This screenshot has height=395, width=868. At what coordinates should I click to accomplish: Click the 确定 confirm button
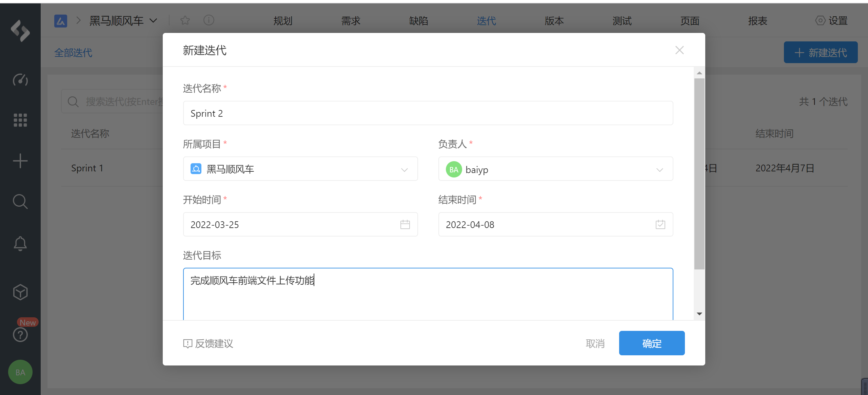pos(652,343)
